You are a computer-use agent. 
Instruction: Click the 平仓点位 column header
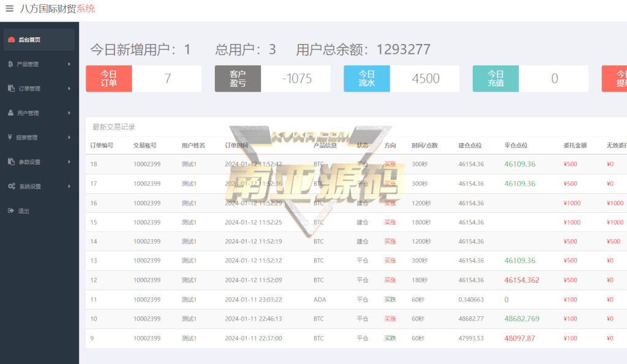tap(516, 146)
